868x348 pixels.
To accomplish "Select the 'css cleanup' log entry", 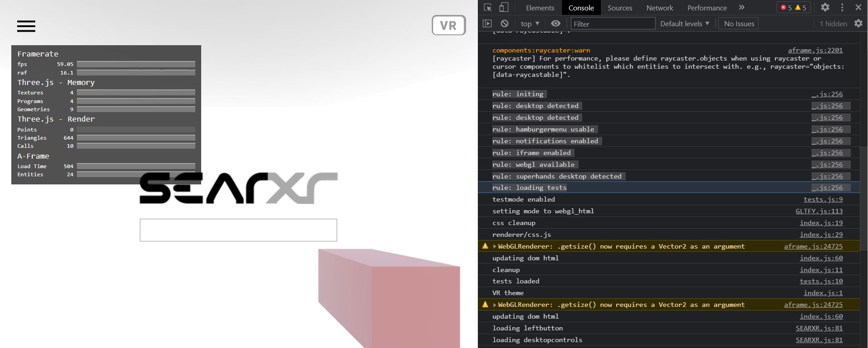I will [669, 223].
